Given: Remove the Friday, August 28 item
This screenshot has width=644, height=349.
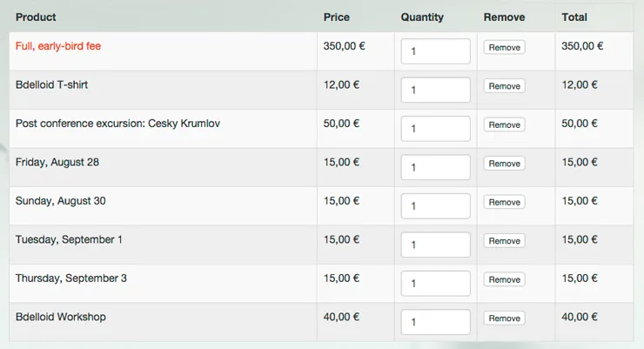Looking at the screenshot, I should (x=505, y=164).
